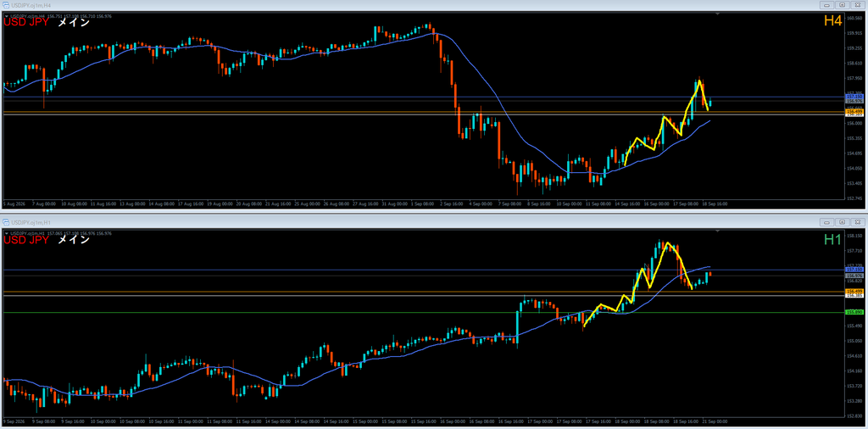Minimize the H4 chart window

click(829, 4)
